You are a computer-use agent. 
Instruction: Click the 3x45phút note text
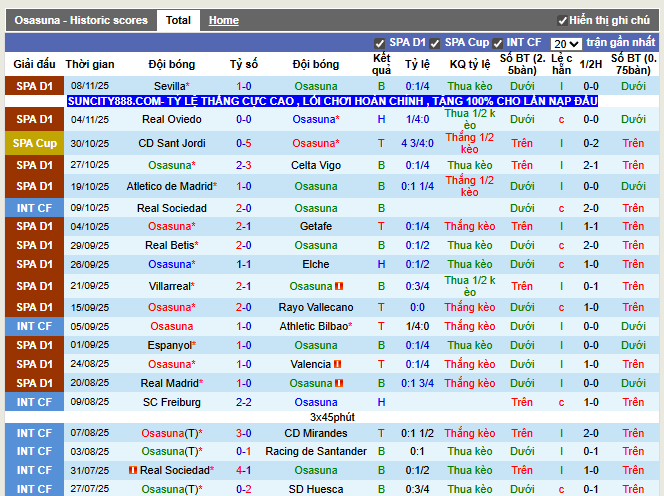332,417
